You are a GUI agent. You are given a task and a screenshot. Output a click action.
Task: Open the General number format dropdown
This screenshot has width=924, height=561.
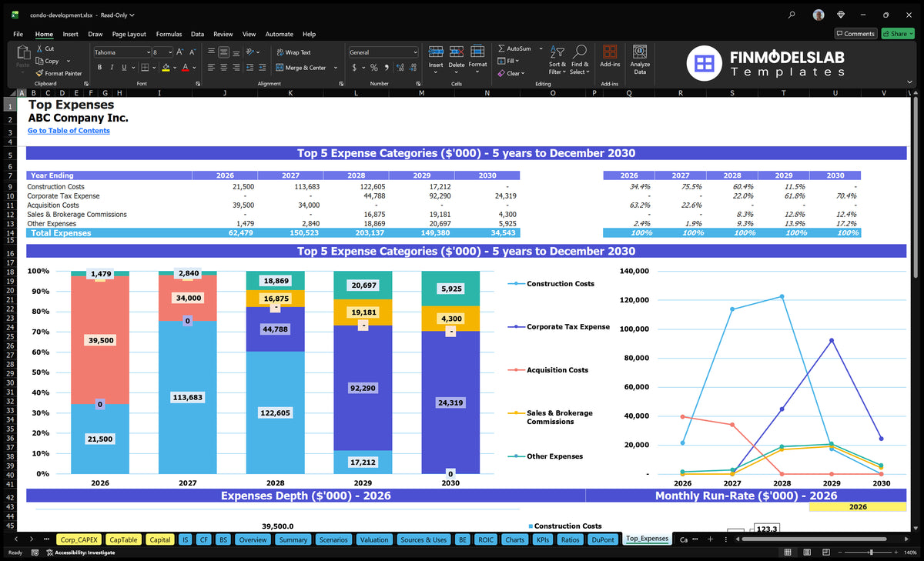pyautogui.click(x=415, y=52)
